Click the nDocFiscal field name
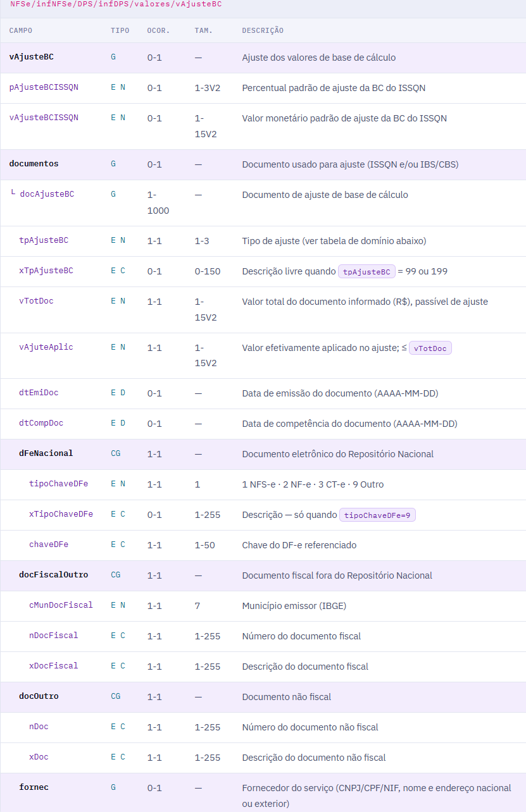This screenshot has height=812, width=526. (54, 636)
